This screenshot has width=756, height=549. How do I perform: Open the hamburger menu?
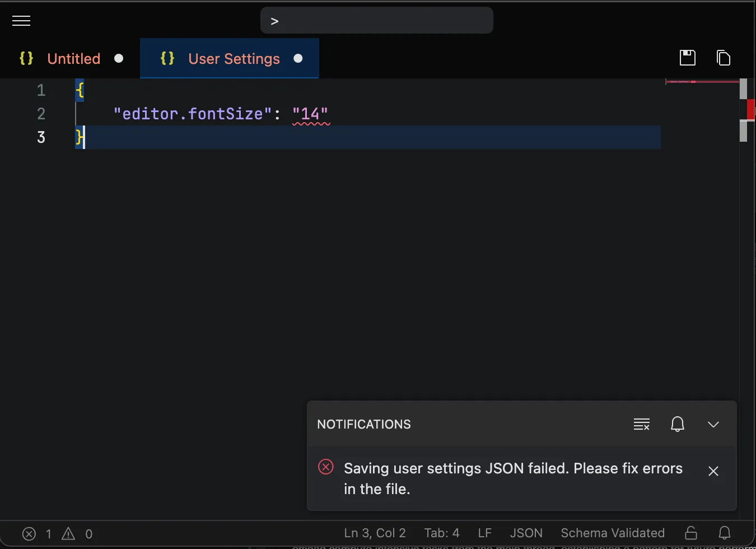[21, 21]
